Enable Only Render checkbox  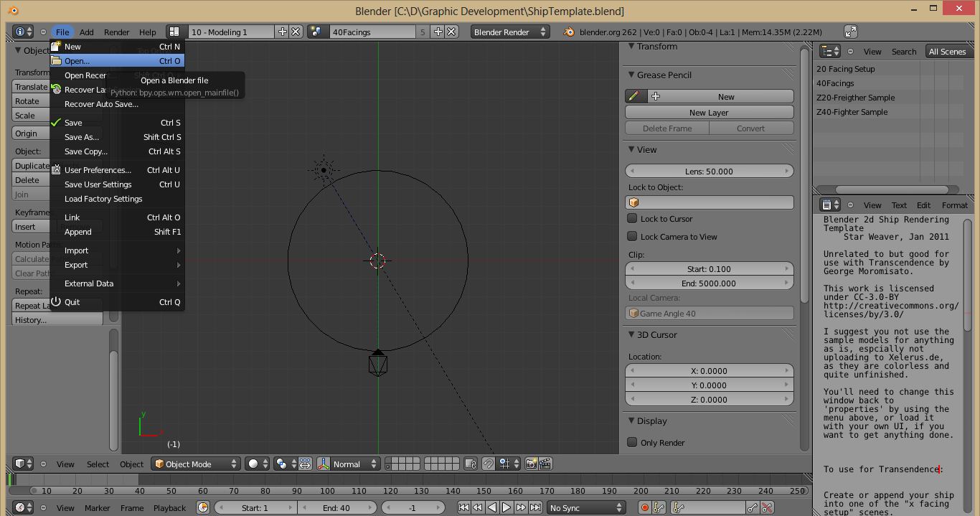(632, 442)
